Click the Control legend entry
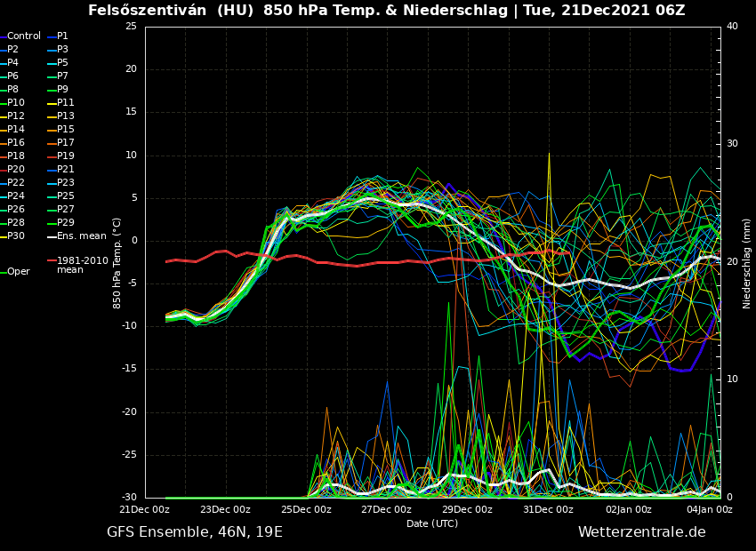The image size is (756, 551). pyautogui.click(x=24, y=36)
